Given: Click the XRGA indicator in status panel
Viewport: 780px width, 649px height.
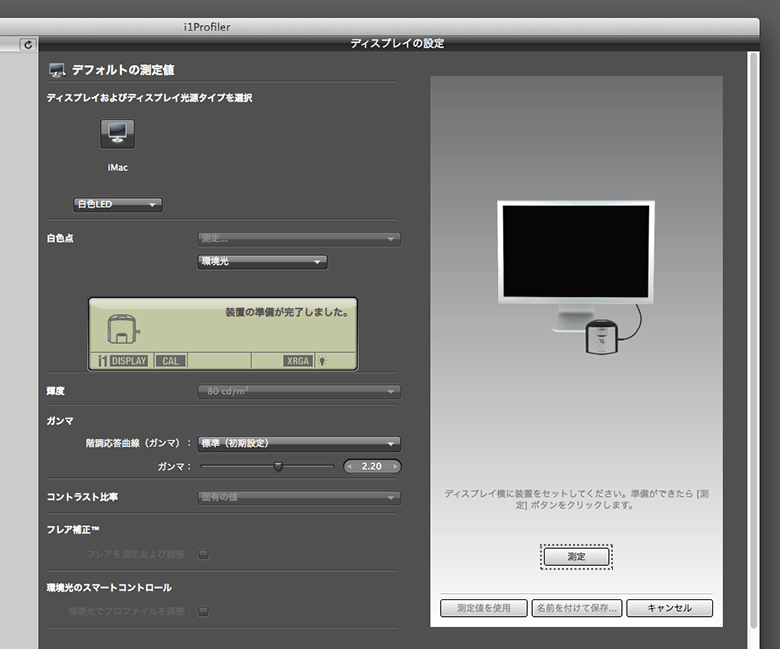Looking at the screenshot, I should [297, 361].
